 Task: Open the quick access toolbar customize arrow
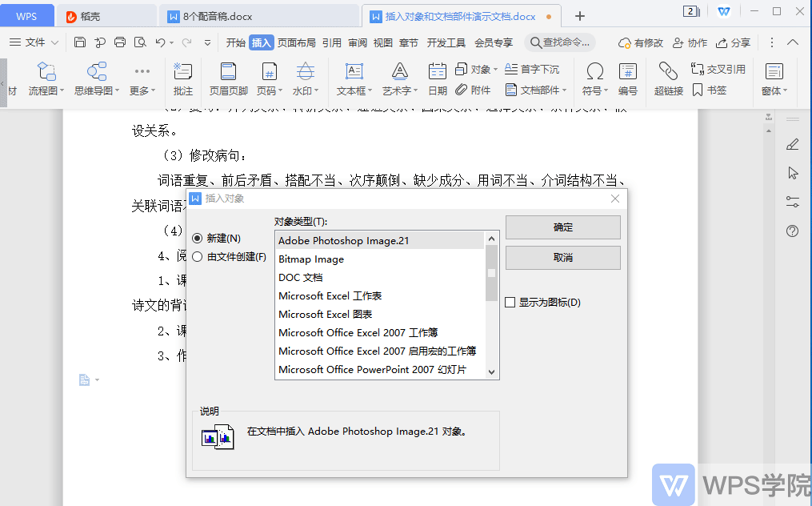pyautogui.click(x=207, y=43)
